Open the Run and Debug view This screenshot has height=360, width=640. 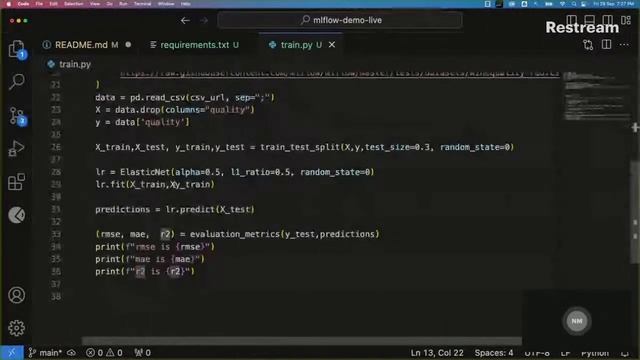click(x=16, y=149)
